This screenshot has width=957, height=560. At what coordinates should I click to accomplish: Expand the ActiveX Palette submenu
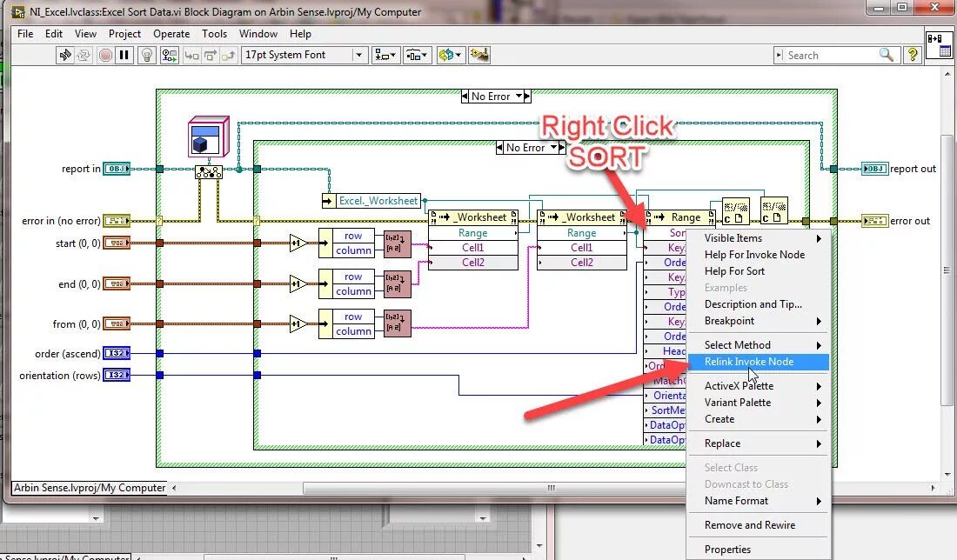coord(758,385)
